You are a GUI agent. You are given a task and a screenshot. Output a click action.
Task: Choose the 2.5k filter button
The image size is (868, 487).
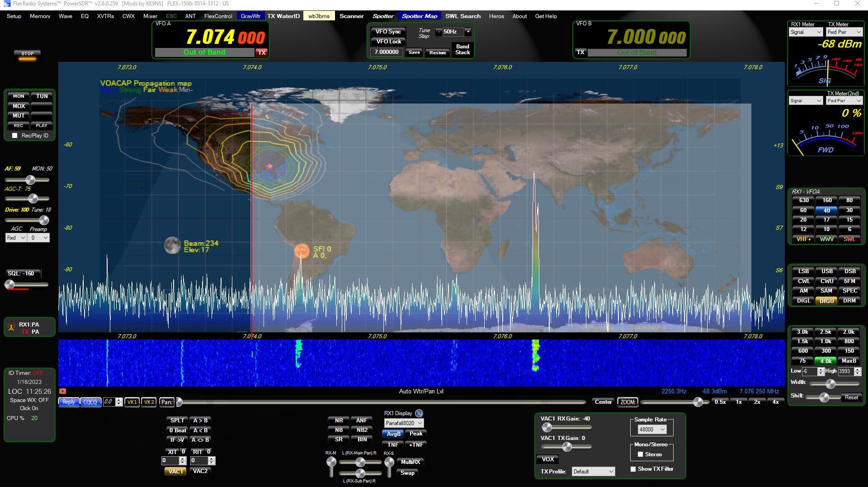(x=826, y=332)
